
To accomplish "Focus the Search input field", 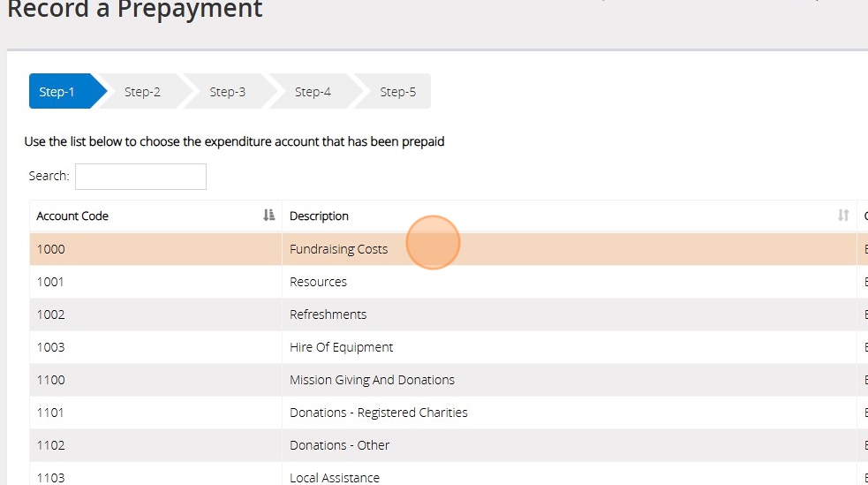I will coord(140,177).
